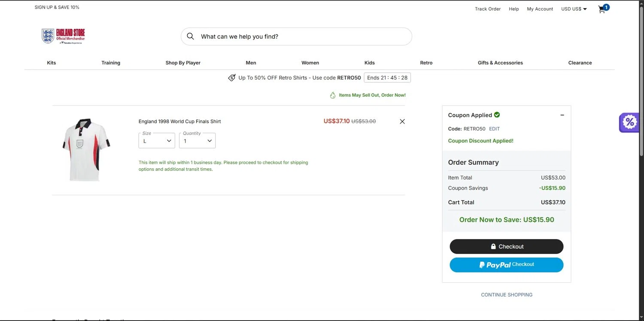Viewport: 644px width, 321px height.
Task: Click the Coupon Savings -US$15.90 value
Action: (x=552, y=188)
